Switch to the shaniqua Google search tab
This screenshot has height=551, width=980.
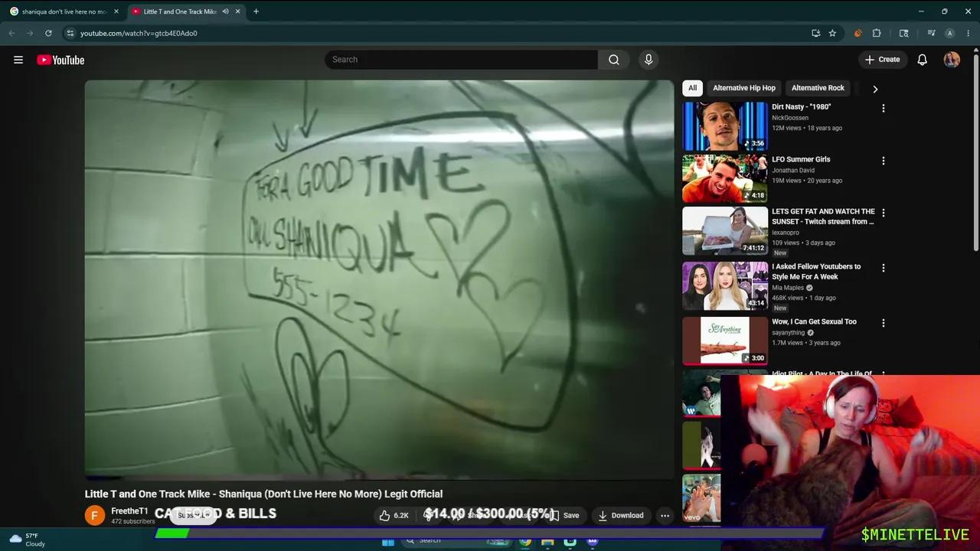pyautogui.click(x=64, y=11)
